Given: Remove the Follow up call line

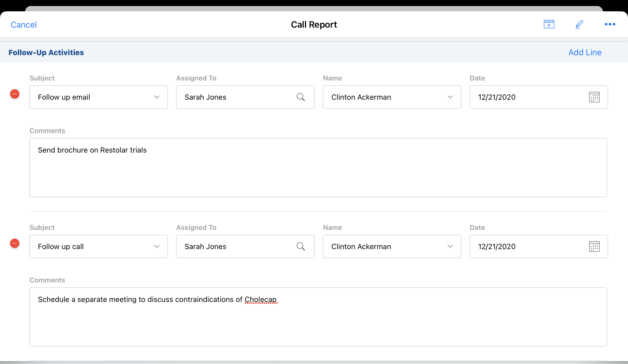Looking at the screenshot, I should click(15, 244).
